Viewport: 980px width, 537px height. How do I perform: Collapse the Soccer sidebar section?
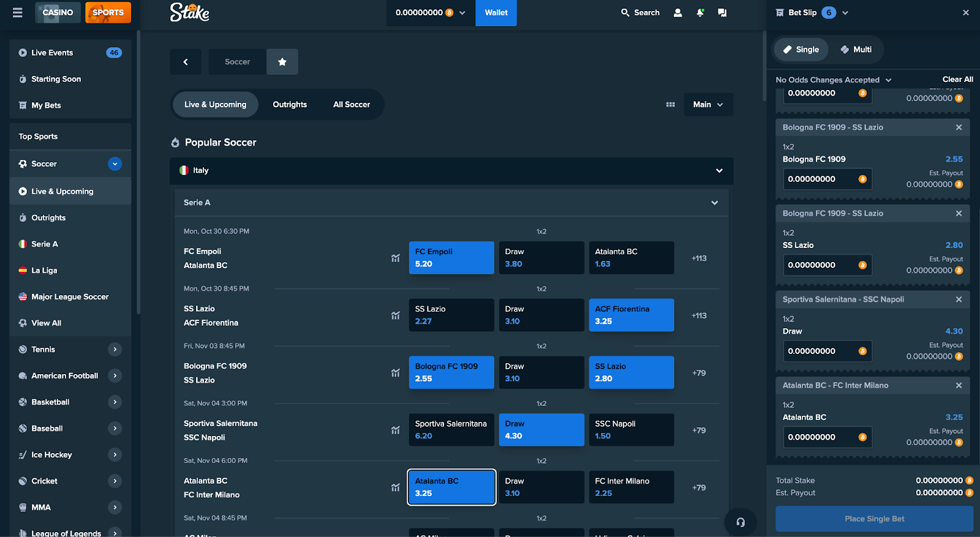click(x=115, y=164)
